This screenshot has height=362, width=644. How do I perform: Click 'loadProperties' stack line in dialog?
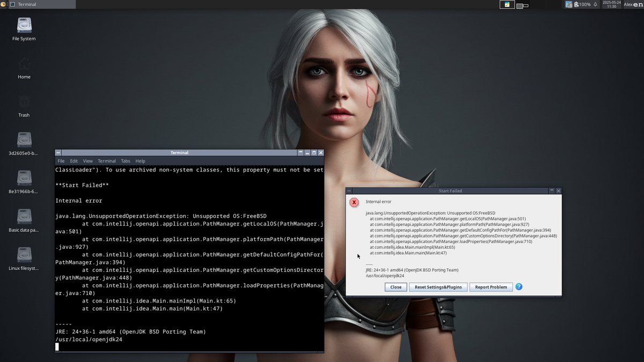(x=451, y=241)
